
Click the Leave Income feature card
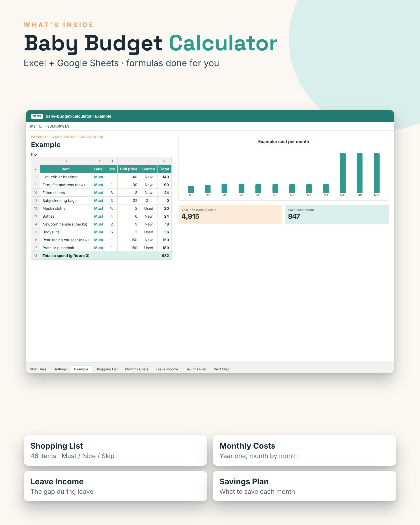115,486
